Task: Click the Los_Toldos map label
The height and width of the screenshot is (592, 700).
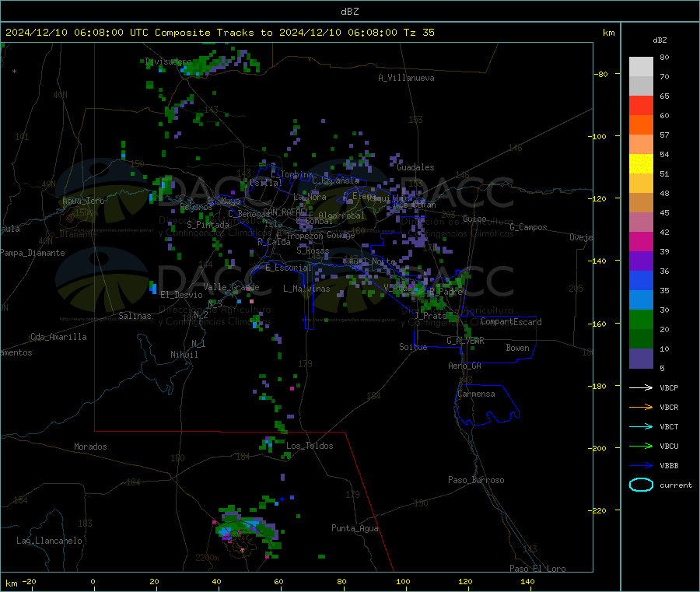Action: click(x=310, y=446)
